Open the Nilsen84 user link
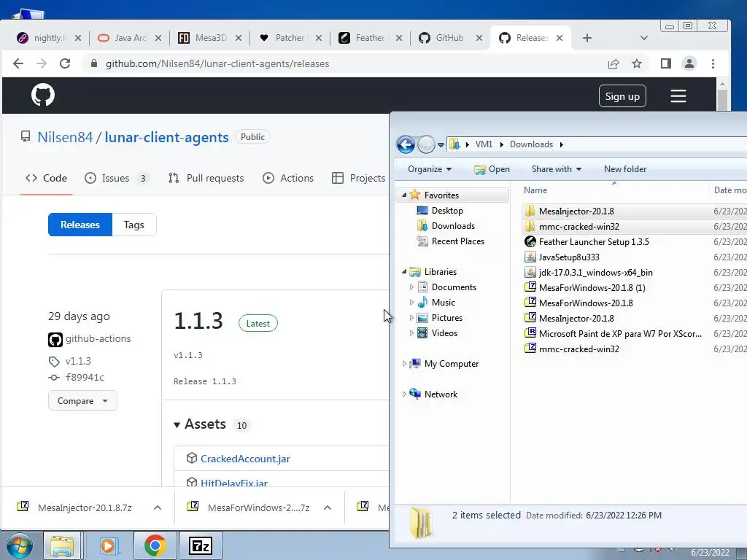Screen dimensions: 747x560 tap(65, 137)
